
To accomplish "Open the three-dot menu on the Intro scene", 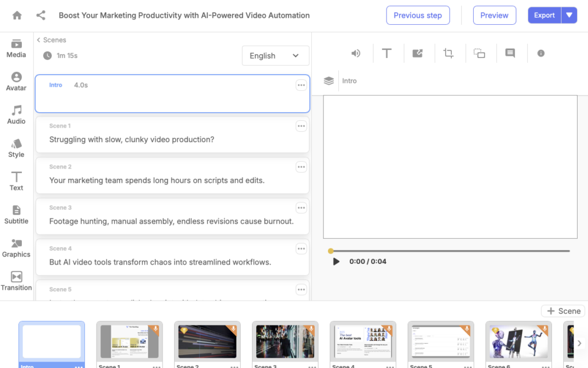I will [x=301, y=85].
